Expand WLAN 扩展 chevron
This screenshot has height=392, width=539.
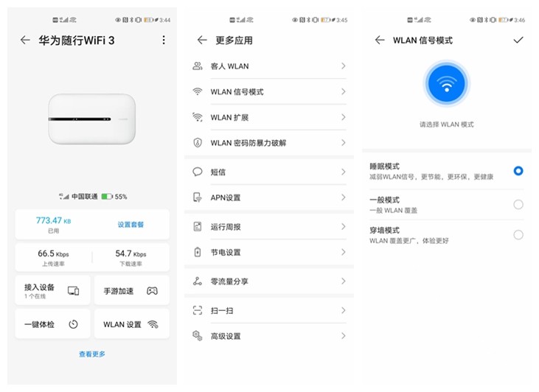tap(343, 117)
